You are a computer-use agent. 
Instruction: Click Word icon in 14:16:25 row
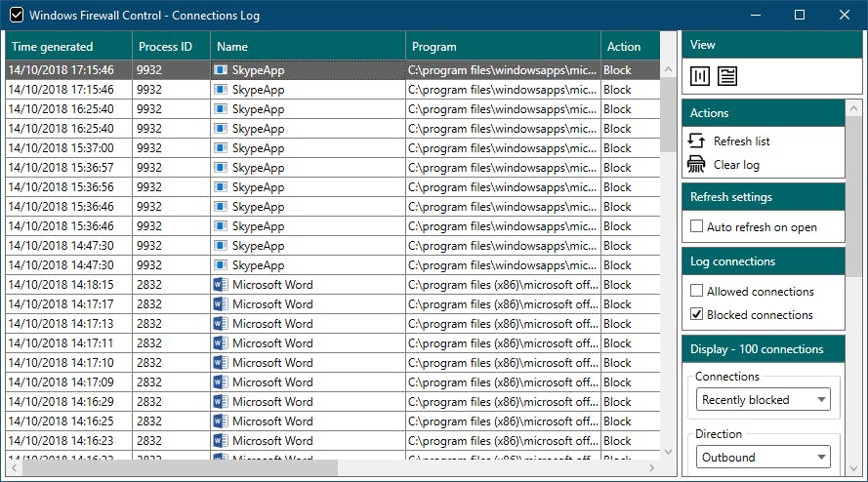pyautogui.click(x=221, y=422)
